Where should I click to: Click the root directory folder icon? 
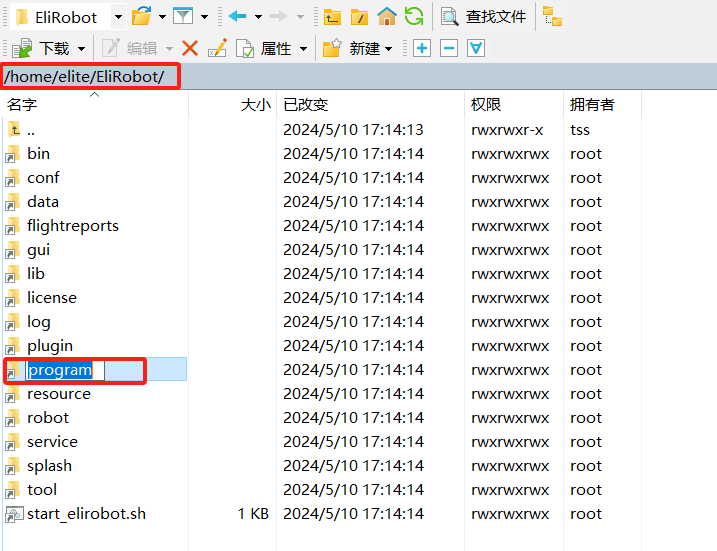[x=360, y=17]
